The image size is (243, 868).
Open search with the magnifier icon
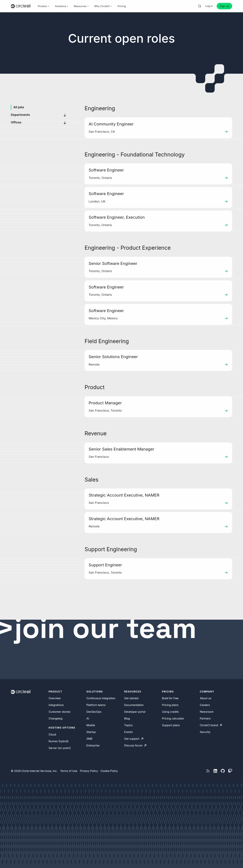click(x=199, y=6)
